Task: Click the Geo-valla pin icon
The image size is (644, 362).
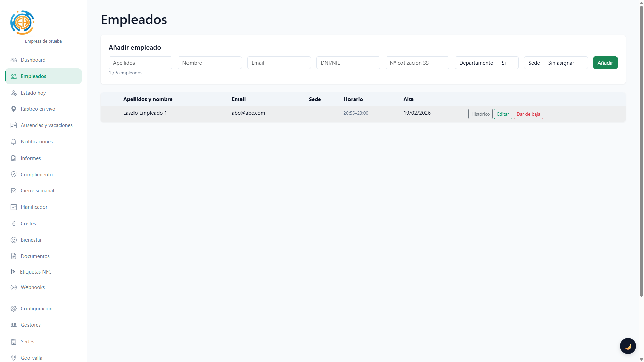Action: click(14, 358)
